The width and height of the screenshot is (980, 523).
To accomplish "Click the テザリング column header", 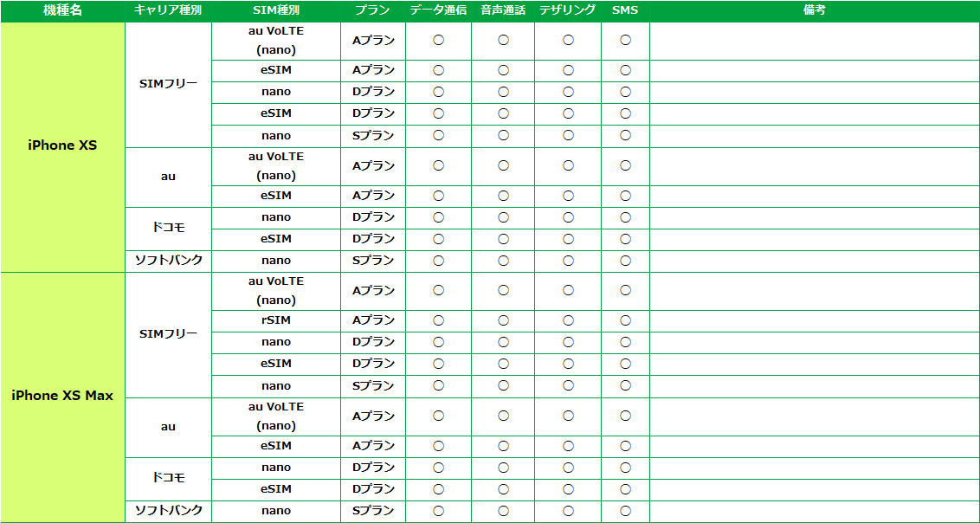I will (x=568, y=10).
